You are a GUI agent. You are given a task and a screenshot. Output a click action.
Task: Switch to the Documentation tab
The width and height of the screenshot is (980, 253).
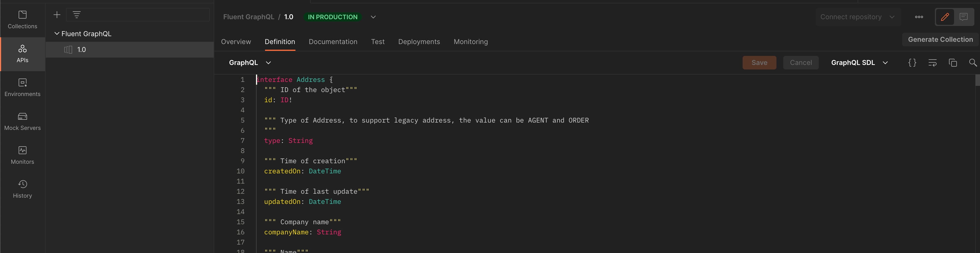pyautogui.click(x=333, y=42)
